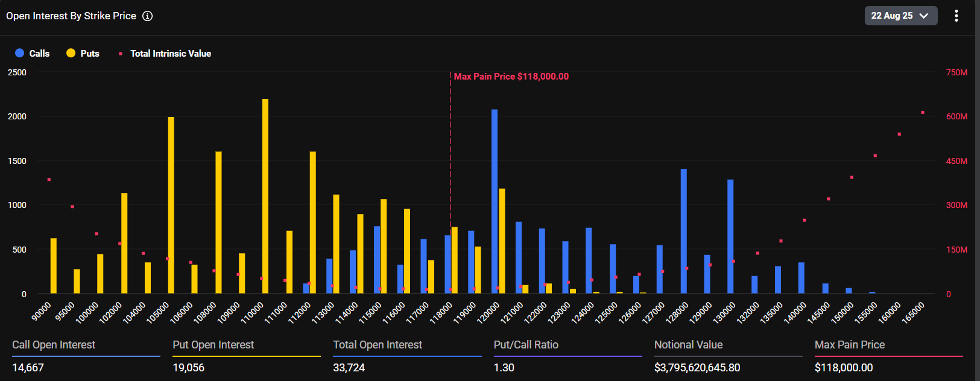This screenshot has height=381, width=980.
Task: Click the yellow put bar at 110000
Action: tap(265, 196)
